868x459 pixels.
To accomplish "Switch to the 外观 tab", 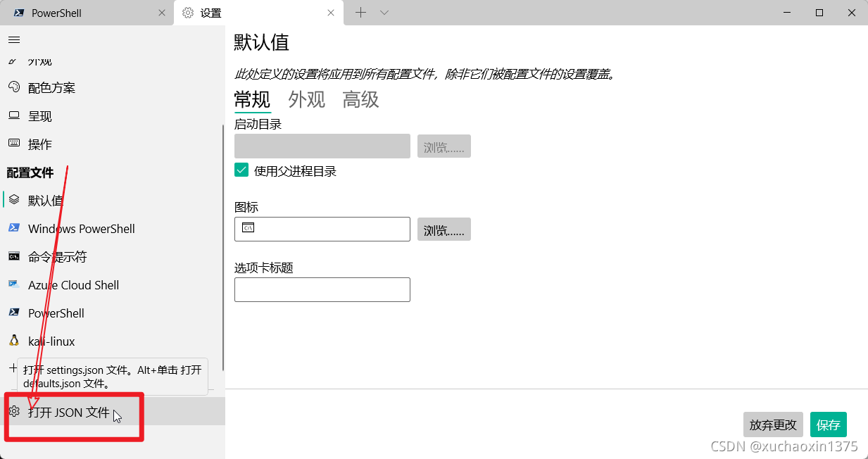I will click(307, 100).
